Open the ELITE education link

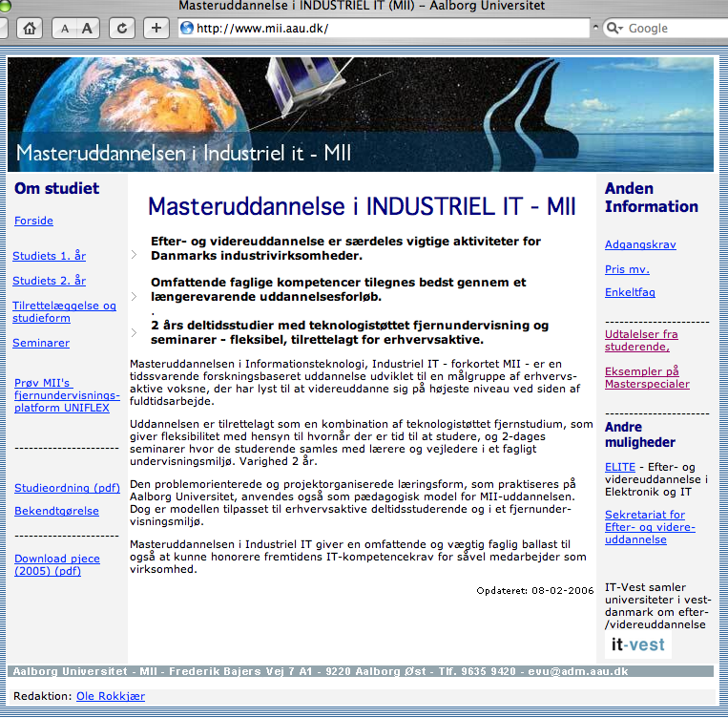click(x=619, y=466)
